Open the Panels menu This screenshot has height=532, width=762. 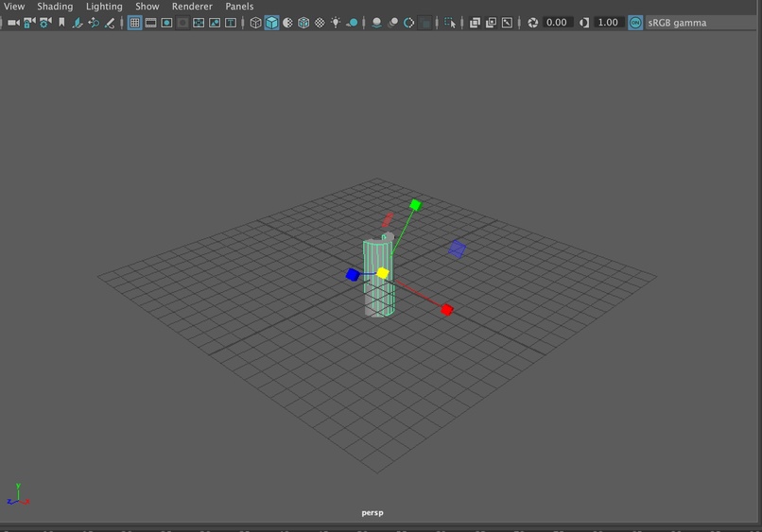239,7
